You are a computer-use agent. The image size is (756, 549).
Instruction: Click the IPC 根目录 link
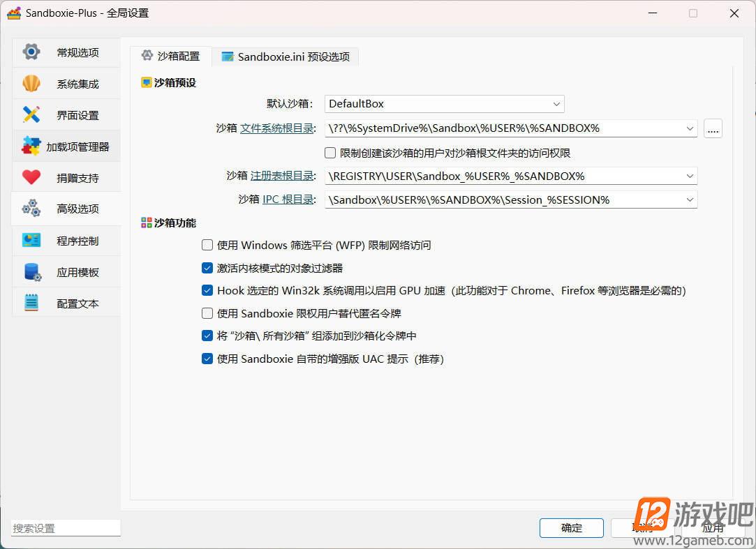(288, 199)
